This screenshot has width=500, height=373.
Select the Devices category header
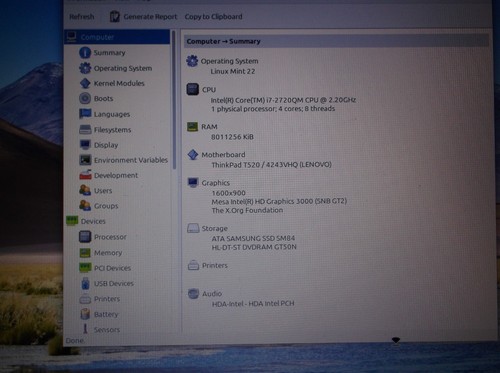click(x=93, y=221)
